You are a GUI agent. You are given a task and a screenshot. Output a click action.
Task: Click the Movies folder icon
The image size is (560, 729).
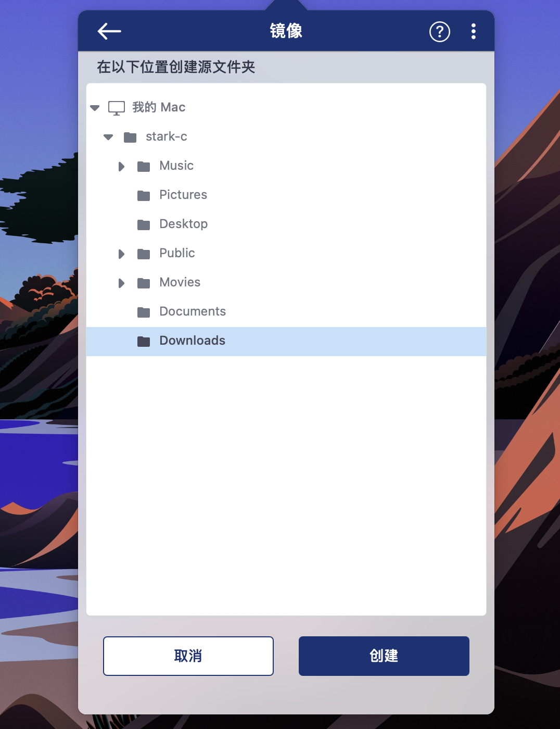coord(144,283)
